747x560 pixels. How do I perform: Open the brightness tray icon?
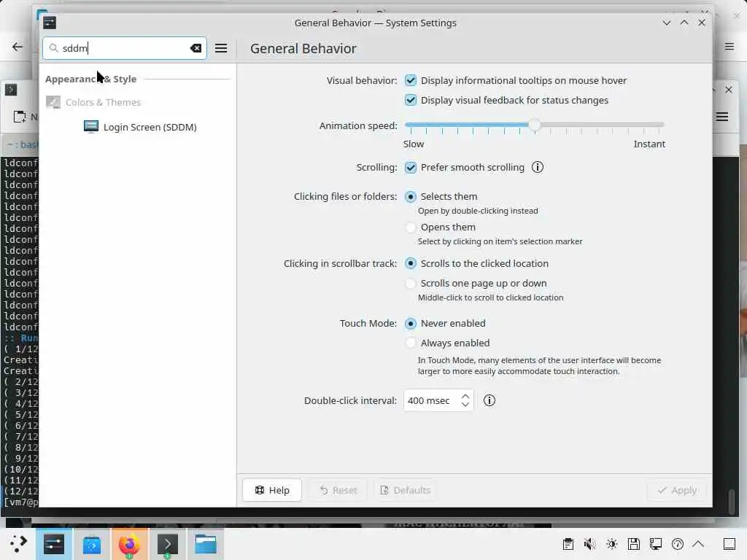(612, 544)
